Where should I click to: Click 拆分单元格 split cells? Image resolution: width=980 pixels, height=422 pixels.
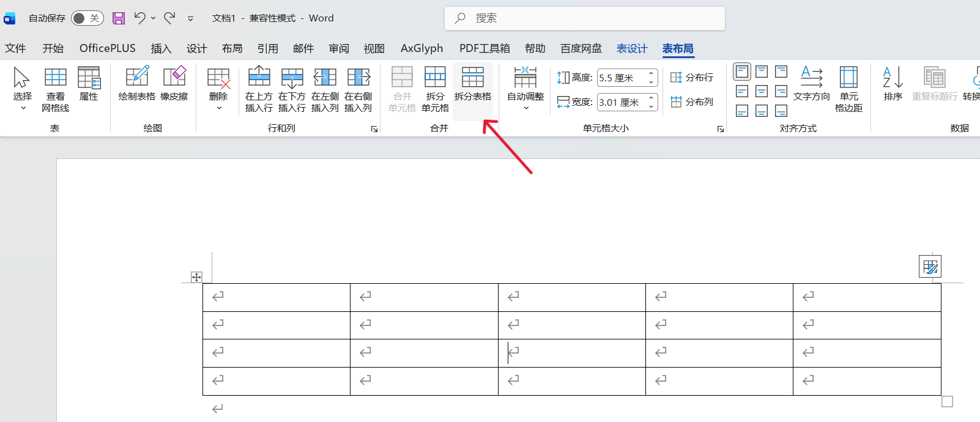[x=435, y=89]
